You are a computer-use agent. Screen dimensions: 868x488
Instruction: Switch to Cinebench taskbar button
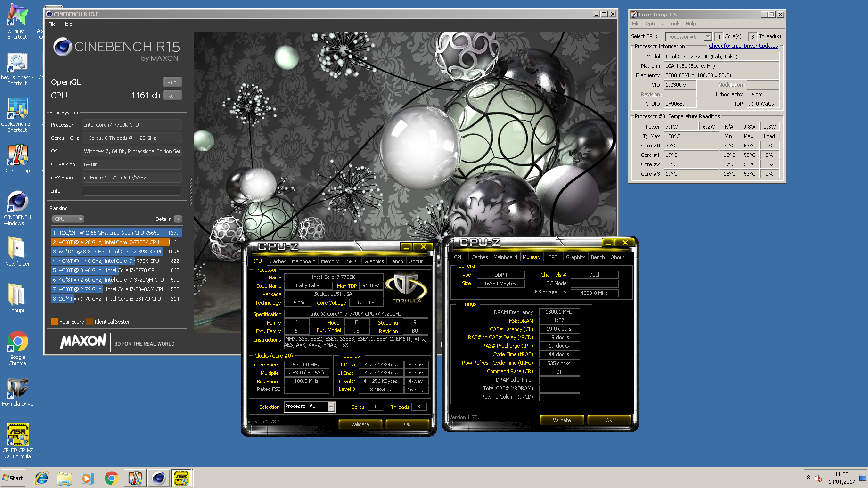pos(159,478)
